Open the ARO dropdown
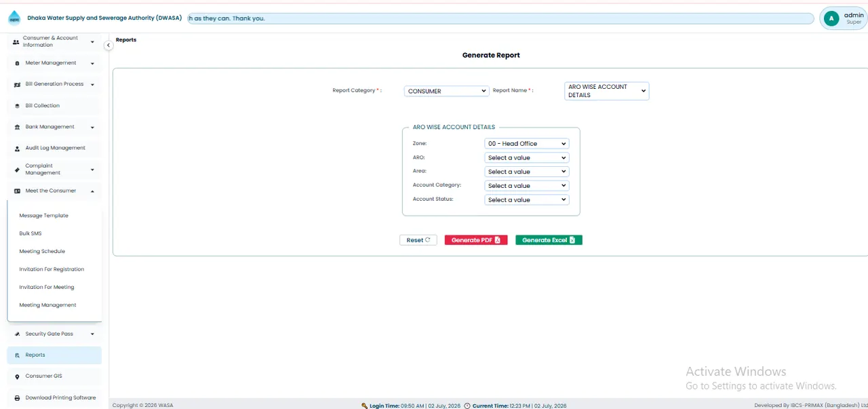This screenshot has width=868, height=409. [527, 157]
